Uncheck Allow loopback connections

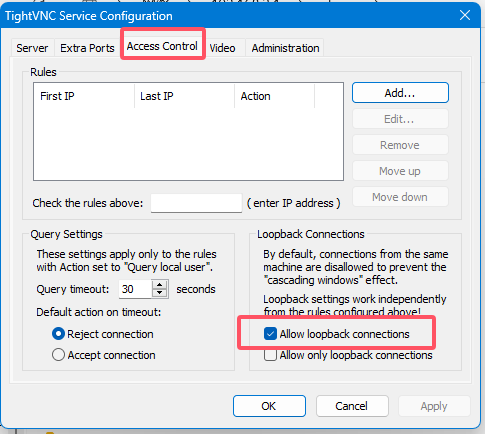(270, 334)
